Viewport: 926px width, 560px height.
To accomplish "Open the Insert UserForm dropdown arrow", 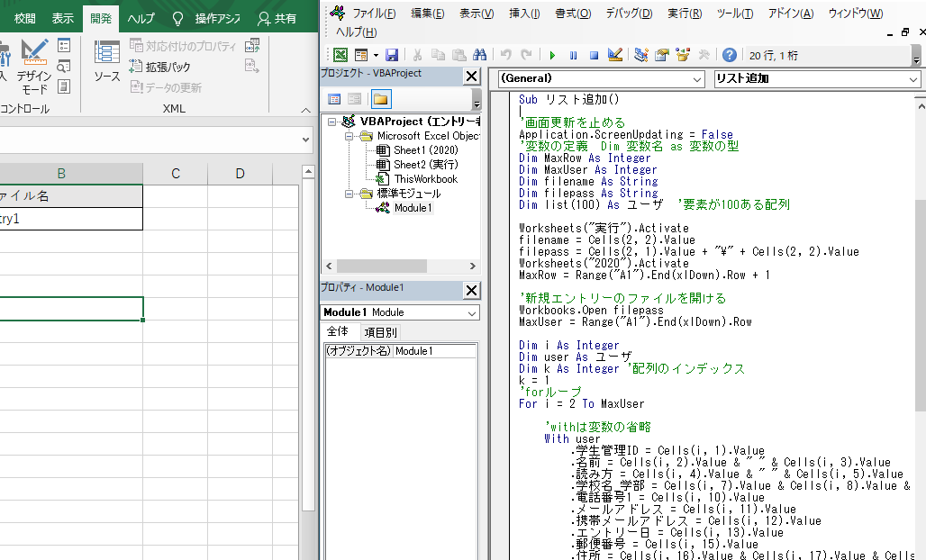I will pyautogui.click(x=376, y=55).
